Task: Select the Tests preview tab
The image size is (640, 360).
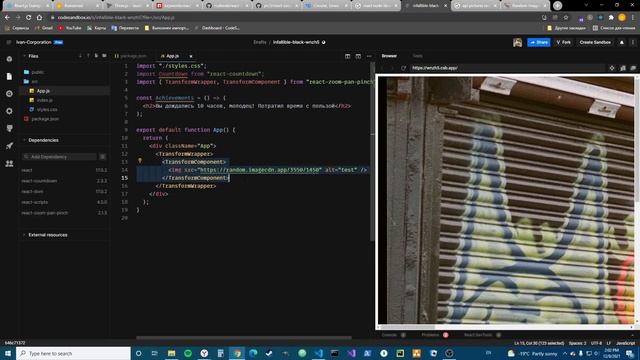Action: click(418, 56)
